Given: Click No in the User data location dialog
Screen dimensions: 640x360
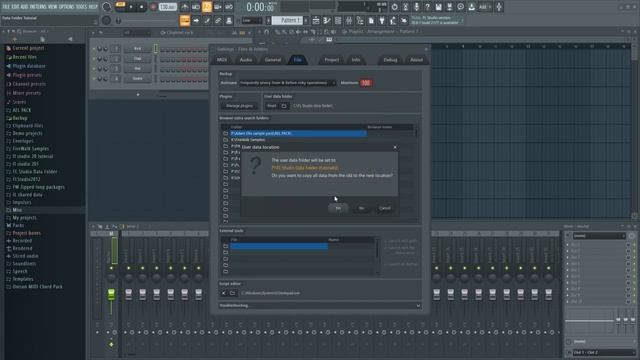Looking at the screenshot, I should 361,208.
